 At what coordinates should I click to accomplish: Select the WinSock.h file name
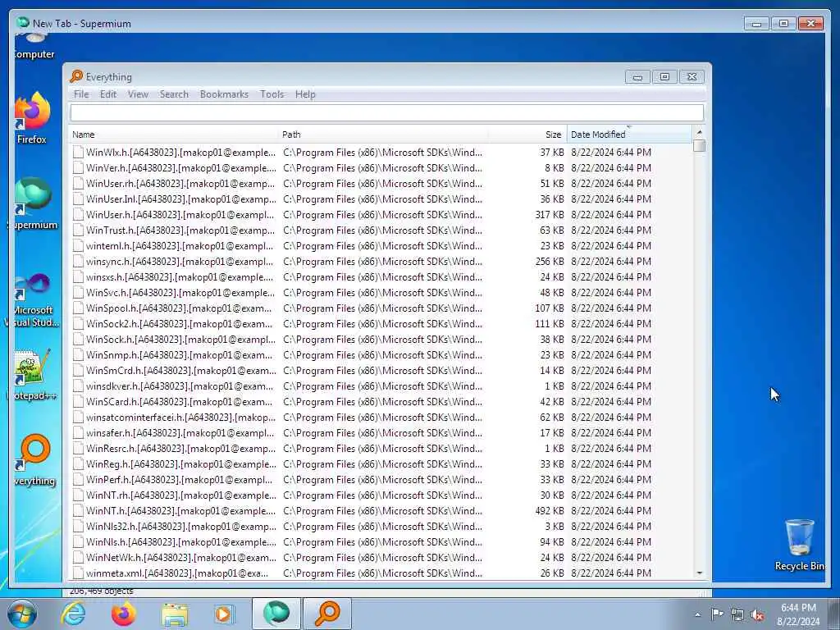180,339
